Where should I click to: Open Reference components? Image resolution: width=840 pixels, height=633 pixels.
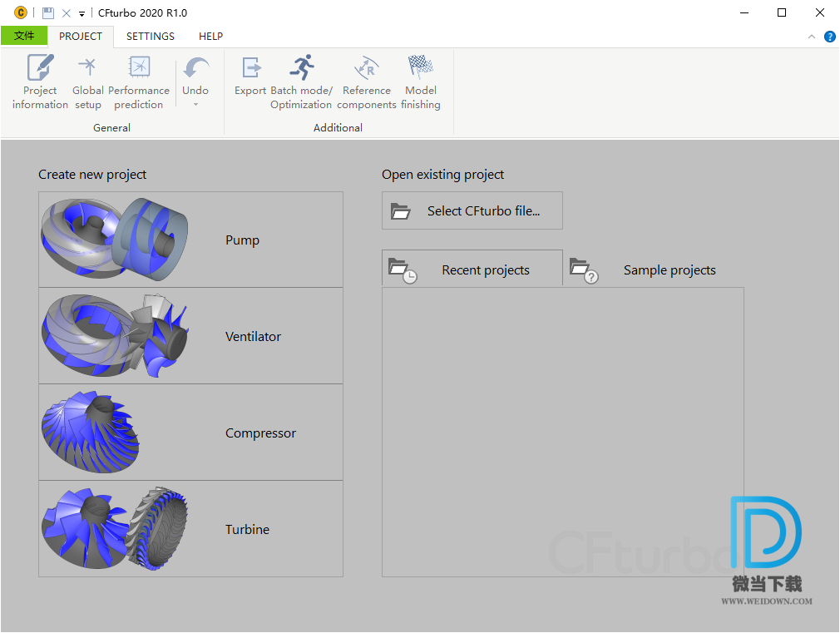367,82
